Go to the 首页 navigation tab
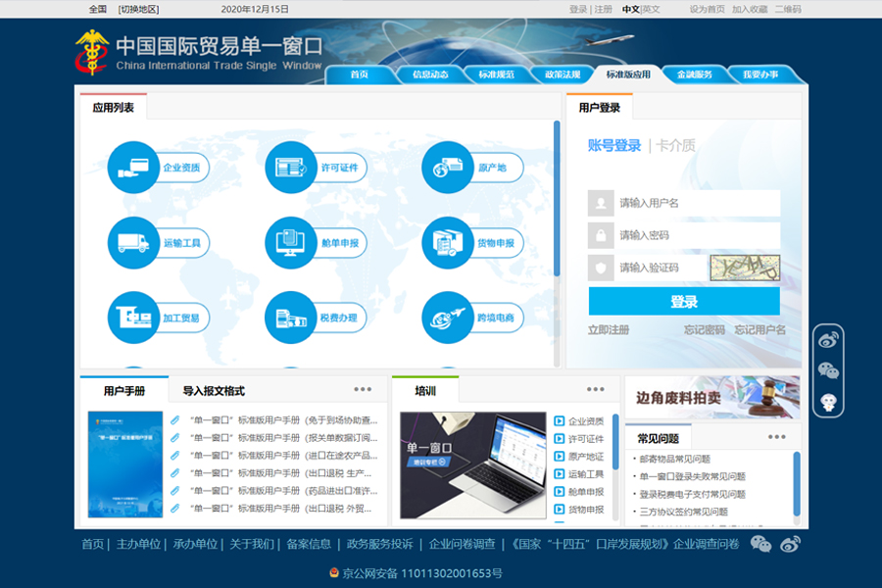 pyautogui.click(x=360, y=74)
